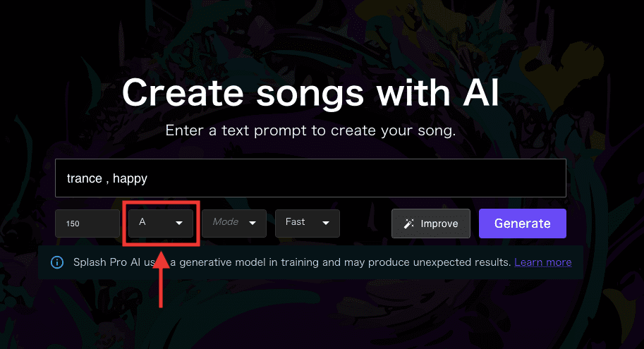
Task: Click the Generate button
Action: (x=523, y=224)
